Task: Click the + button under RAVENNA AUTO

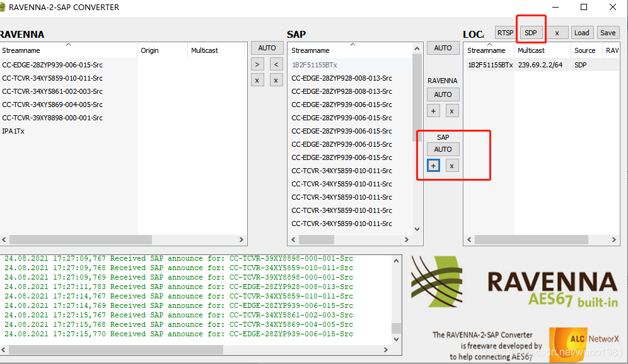Action: coord(433,111)
